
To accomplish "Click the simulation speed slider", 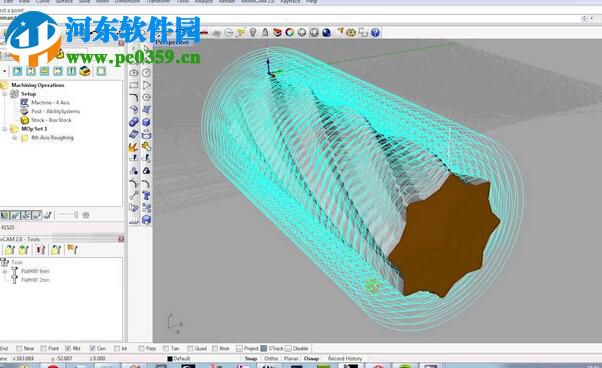I will coord(68,215).
